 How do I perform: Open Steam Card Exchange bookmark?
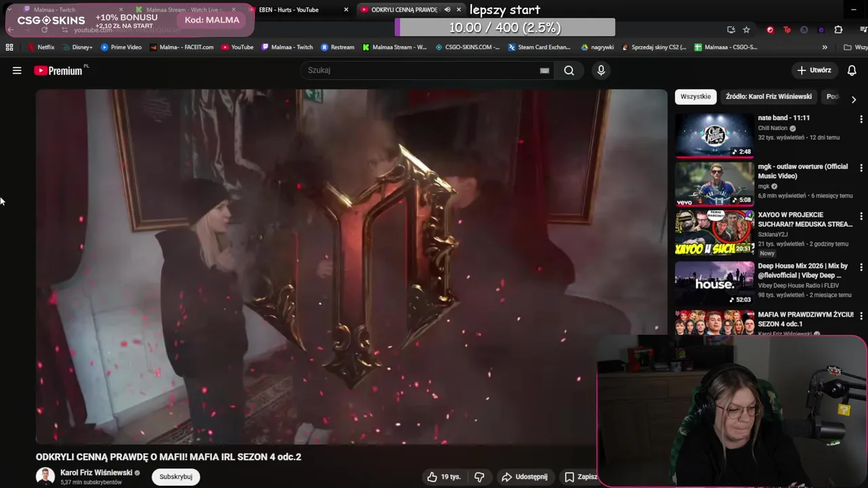pos(540,47)
